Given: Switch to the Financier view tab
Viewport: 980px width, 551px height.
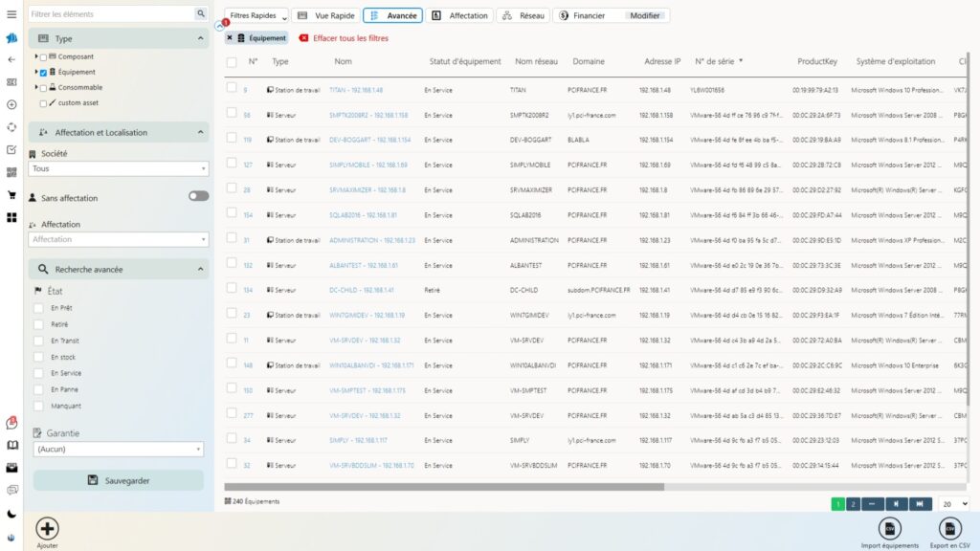Looking at the screenshot, I should point(581,15).
